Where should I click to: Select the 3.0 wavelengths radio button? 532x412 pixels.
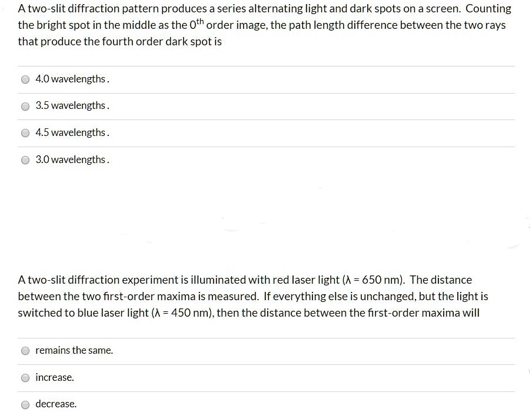[x=25, y=160]
